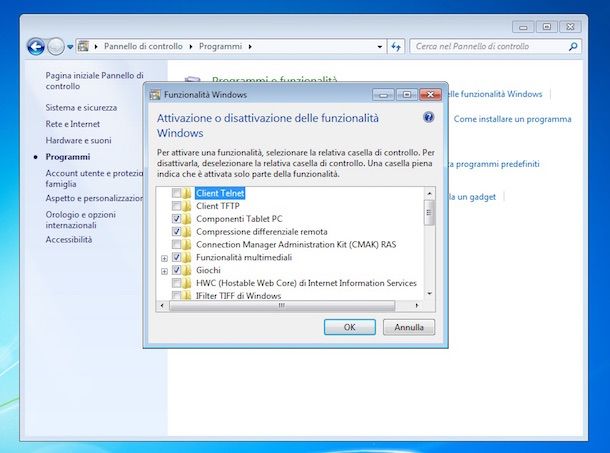This screenshot has width=610, height=453.
Task: Click Programmi breadcrumb in address bar
Action: tap(220, 47)
